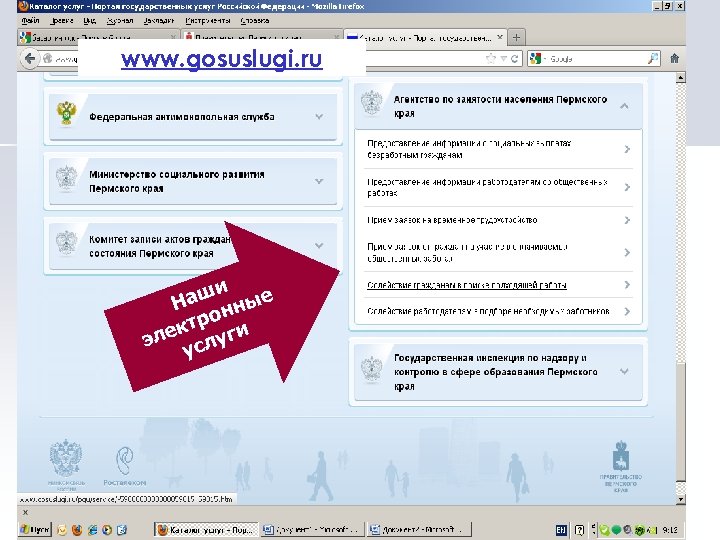Open the Справка menu

pos(255,21)
